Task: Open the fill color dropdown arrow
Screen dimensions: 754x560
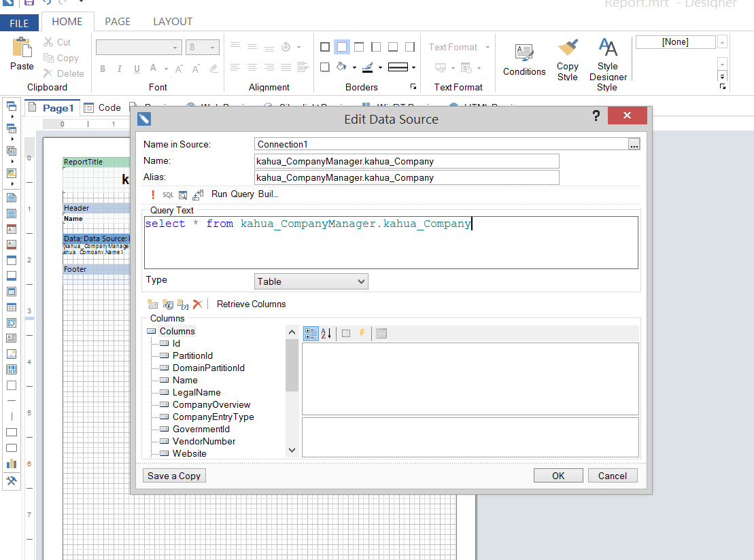Action: pyautogui.click(x=354, y=67)
